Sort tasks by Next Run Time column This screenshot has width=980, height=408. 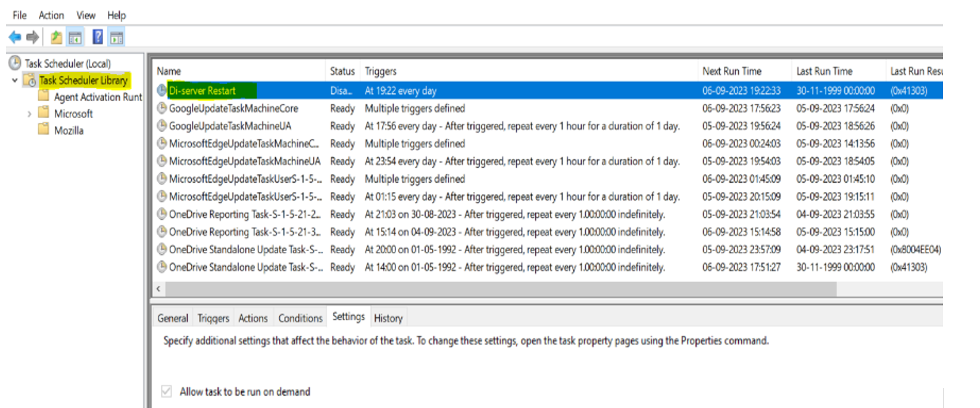tap(732, 72)
